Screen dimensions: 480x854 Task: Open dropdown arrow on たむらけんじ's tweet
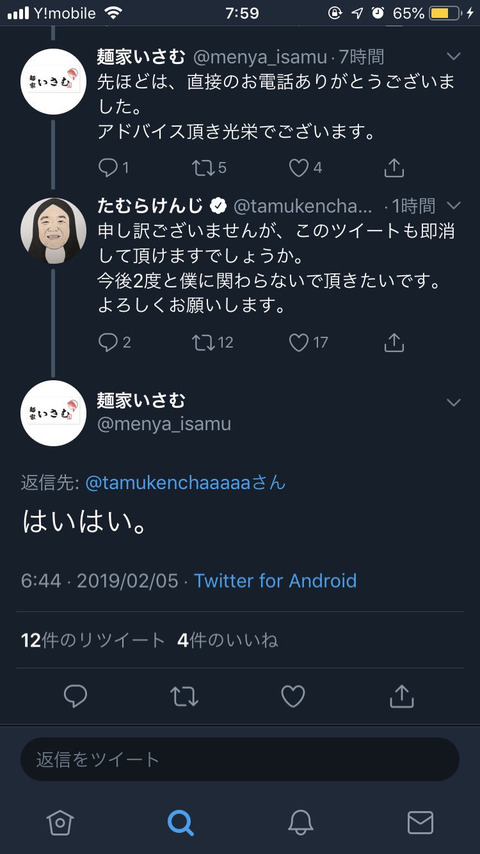tap(453, 205)
